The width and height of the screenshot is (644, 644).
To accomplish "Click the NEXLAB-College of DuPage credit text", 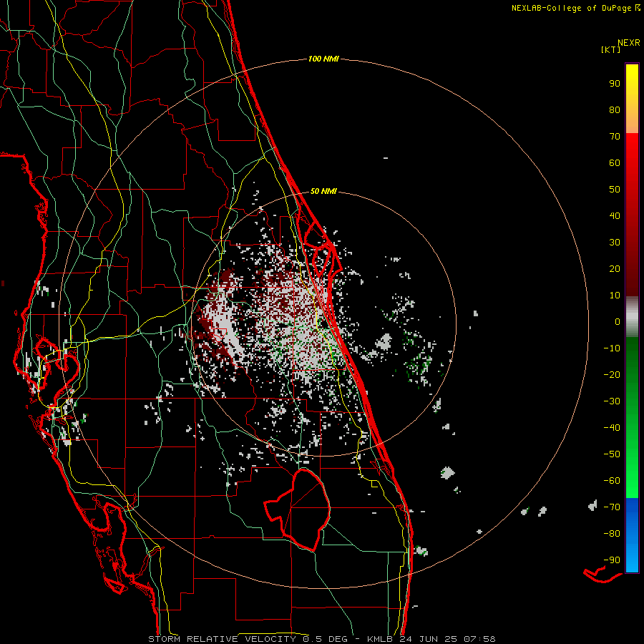I will click(576, 8).
